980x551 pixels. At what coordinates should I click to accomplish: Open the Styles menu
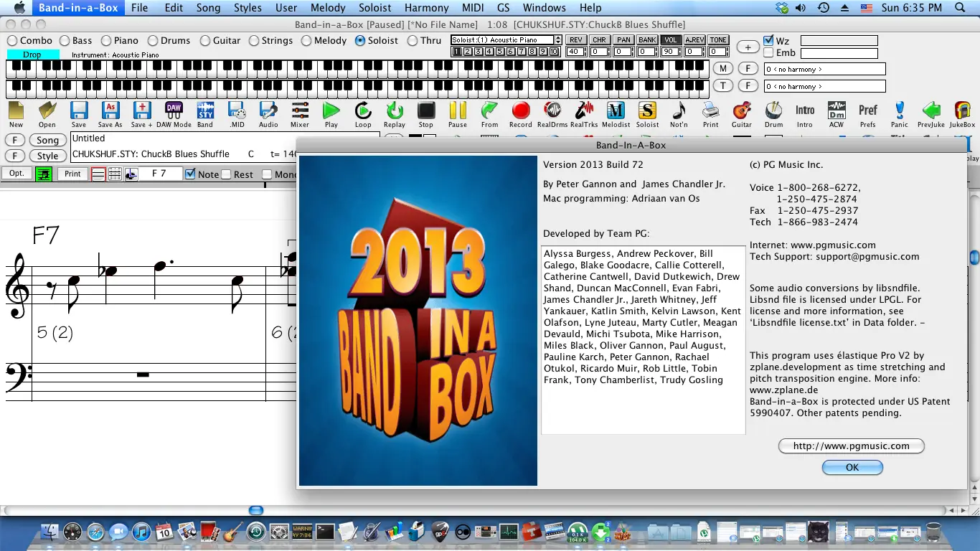point(248,8)
